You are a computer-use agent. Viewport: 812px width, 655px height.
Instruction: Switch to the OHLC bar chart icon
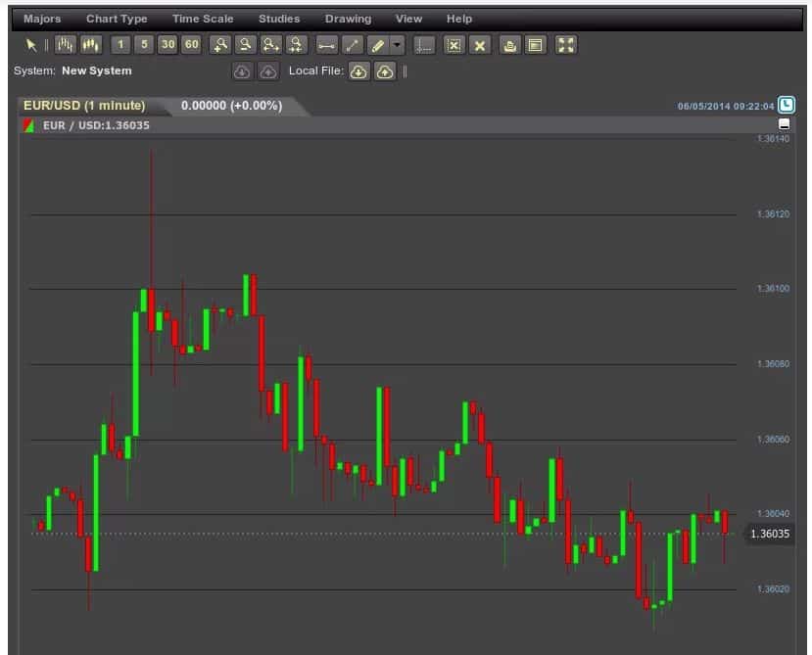66,45
